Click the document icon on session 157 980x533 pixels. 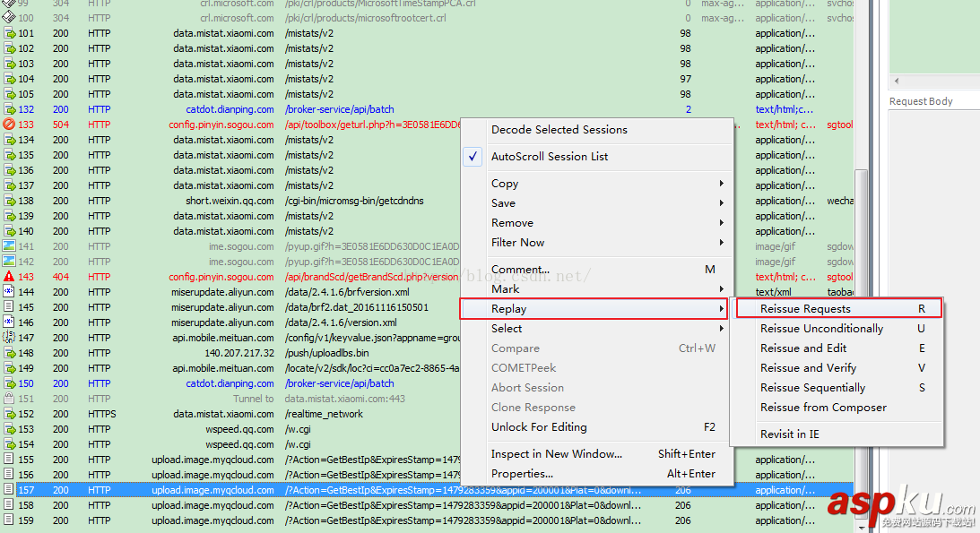(x=9, y=490)
